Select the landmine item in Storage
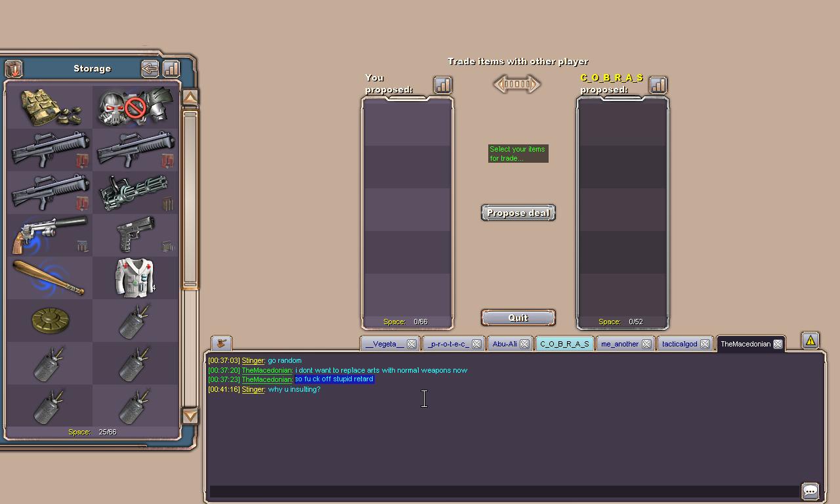The width and height of the screenshot is (840, 504). click(x=49, y=320)
